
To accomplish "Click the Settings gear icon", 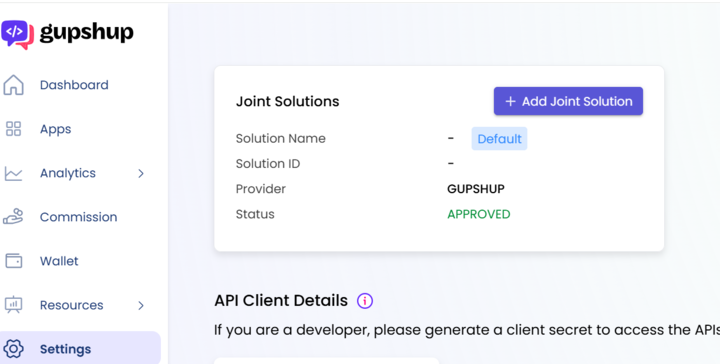I will 13,349.
